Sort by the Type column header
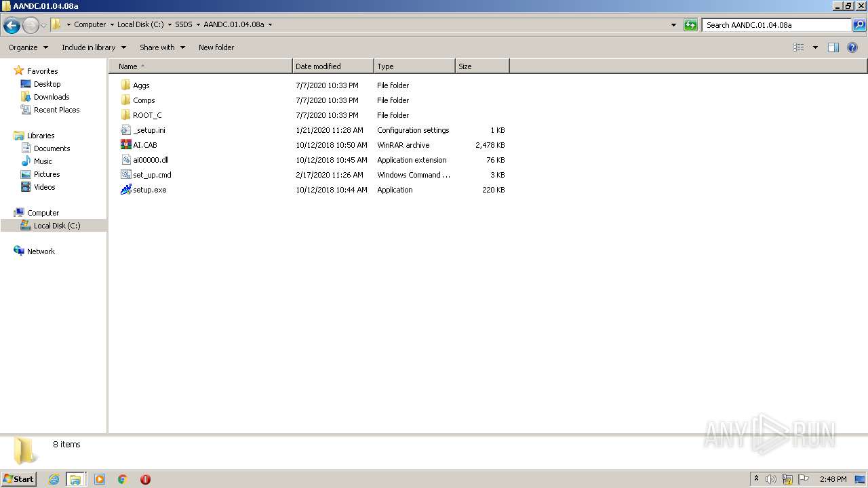The height and width of the screenshot is (488, 868). point(414,66)
